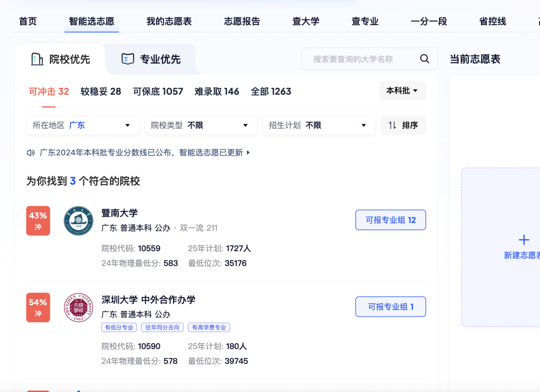This screenshot has width=540, height=392.
Task: Click the 暨南大学 school name
Action: pyautogui.click(x=119, y=213)
